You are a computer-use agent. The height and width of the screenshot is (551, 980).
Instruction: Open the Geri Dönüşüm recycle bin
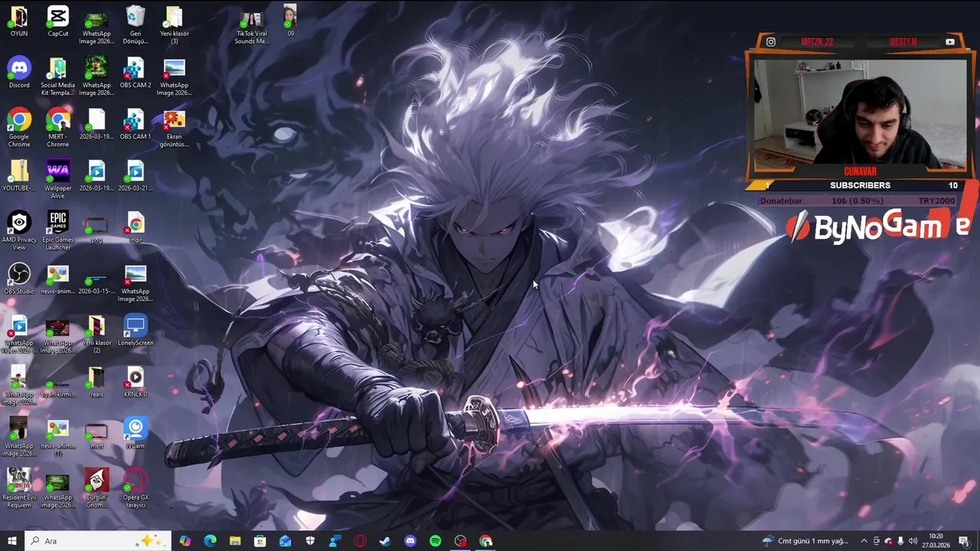pos(136,25)
